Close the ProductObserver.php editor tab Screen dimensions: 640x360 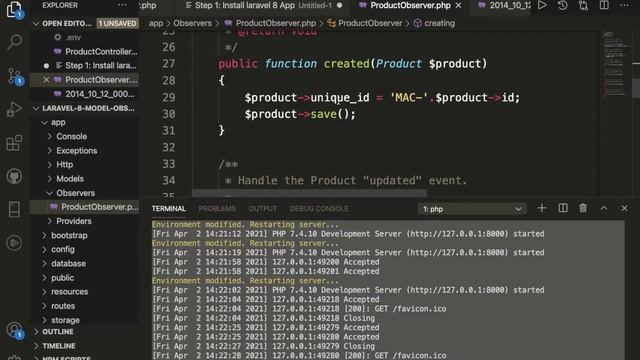point(458,5)
